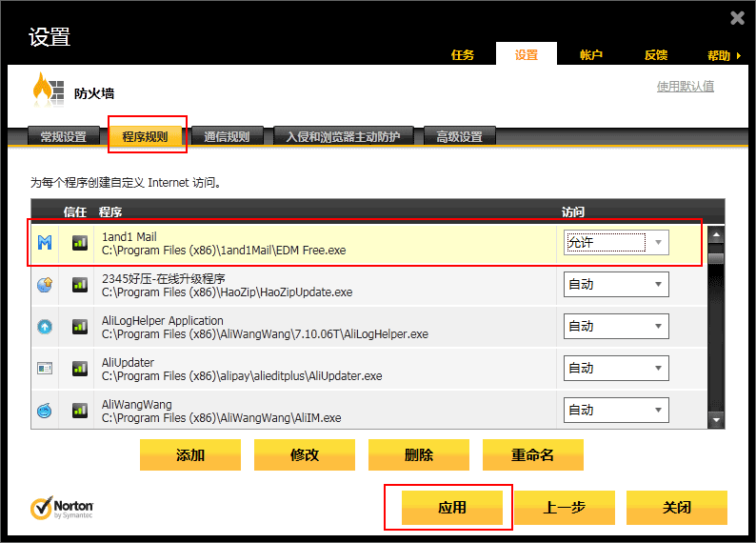Click the scroll down arrow in program list
This screenshot has height=543, width=756.
[x=715, y=419]
